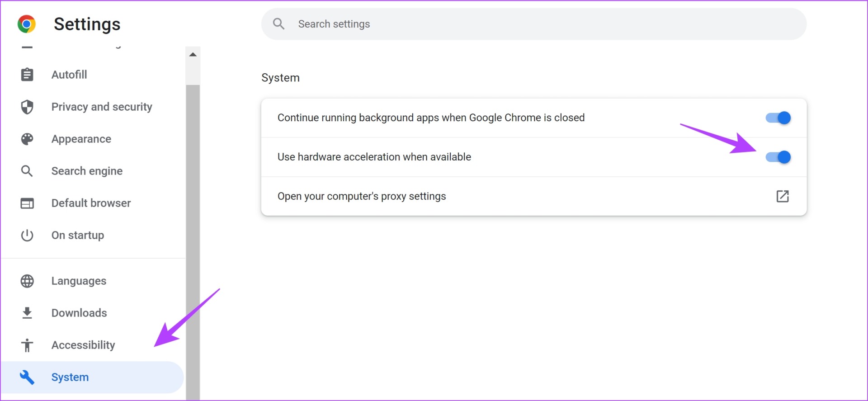Go to Privacy and security settings

pyautogui.click(x=102, y=107)
